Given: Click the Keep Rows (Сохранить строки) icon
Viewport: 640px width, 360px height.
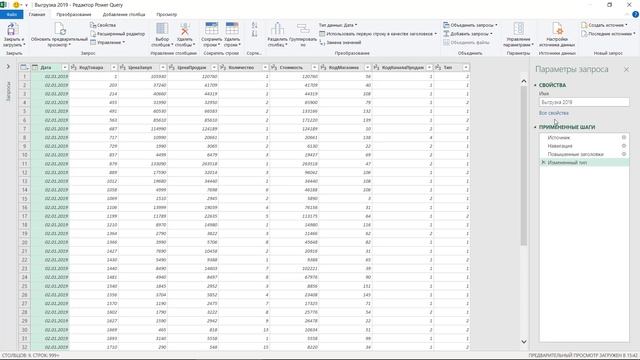Looking at the screenshot, I should point(211,29).
